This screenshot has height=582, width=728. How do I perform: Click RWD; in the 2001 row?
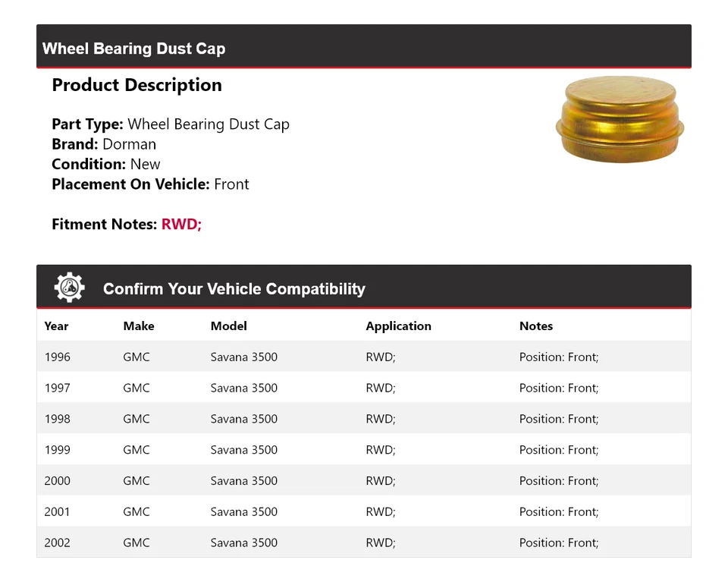coord(381,512)
